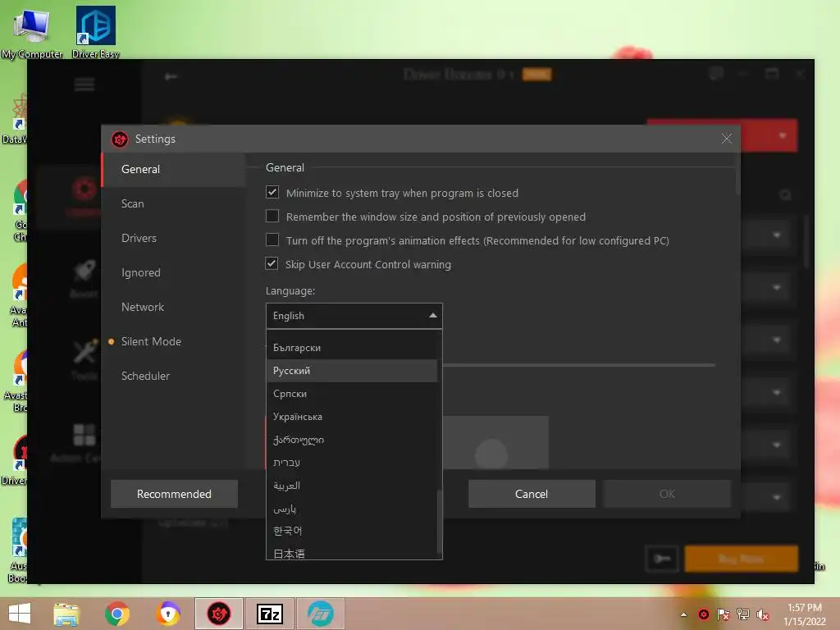This screenshot has width=840, height=630.
Task: Open clock showing 1:57 PM
Action: click(805, 614)
